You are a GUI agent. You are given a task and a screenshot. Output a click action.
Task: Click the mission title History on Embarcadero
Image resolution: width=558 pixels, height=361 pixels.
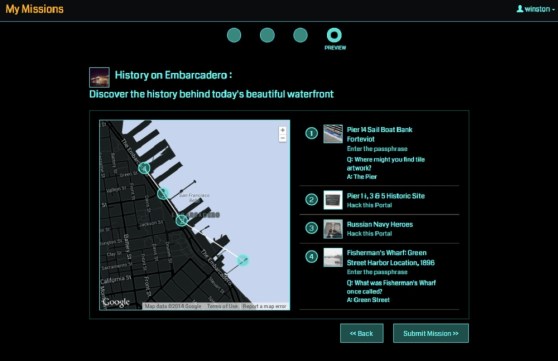(173, 75)
